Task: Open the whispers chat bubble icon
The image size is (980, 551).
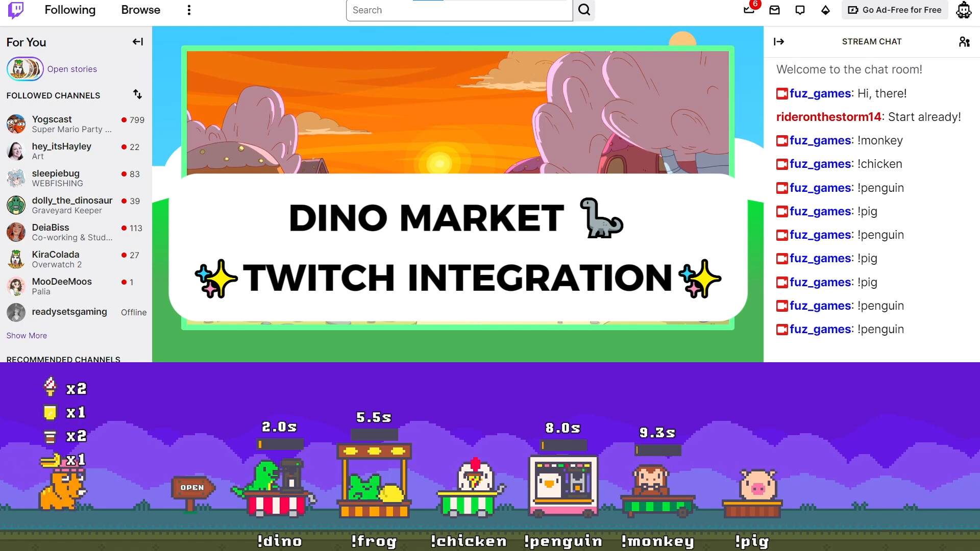Action: 800,10
